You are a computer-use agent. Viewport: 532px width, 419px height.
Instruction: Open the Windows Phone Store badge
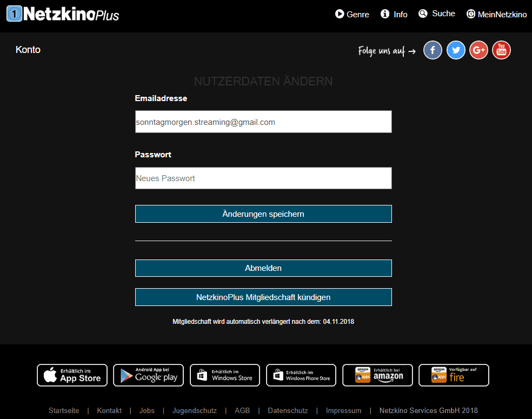coord(301,375)
